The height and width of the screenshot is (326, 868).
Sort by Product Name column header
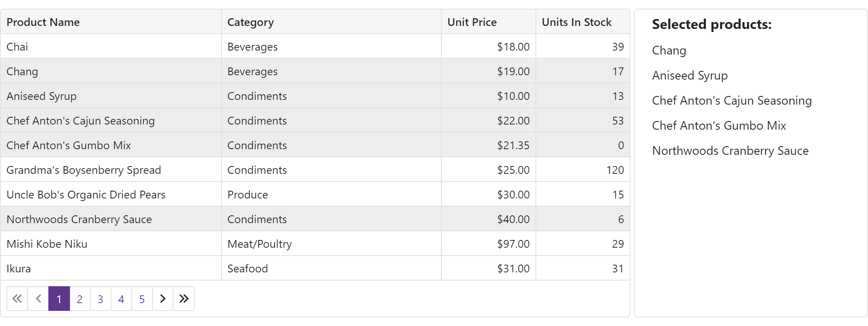tap(43, 22)
